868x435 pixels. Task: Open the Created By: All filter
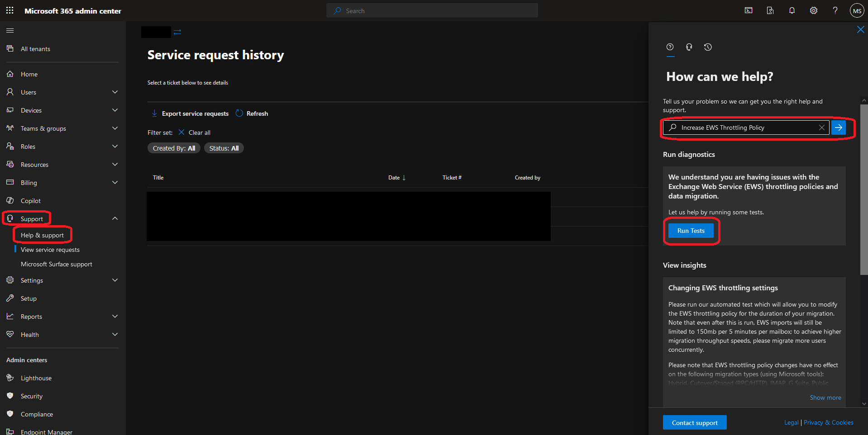(174, 148)
